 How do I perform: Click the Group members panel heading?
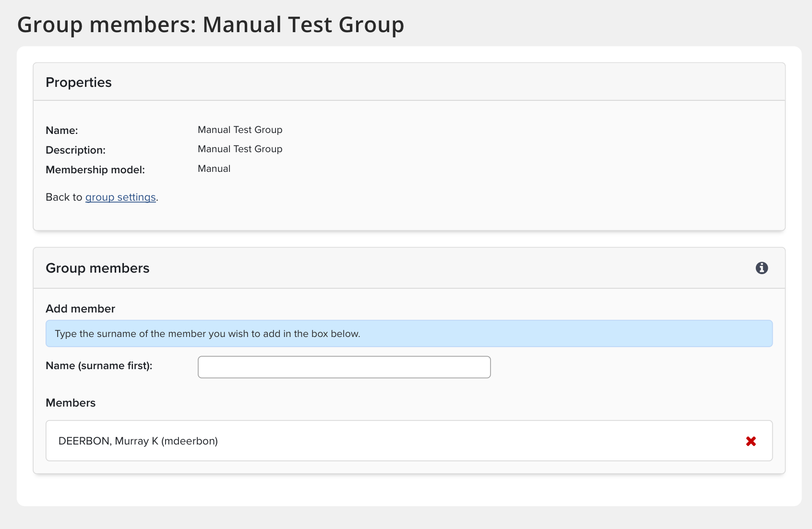pyautogui.click(x=97, y=268)
